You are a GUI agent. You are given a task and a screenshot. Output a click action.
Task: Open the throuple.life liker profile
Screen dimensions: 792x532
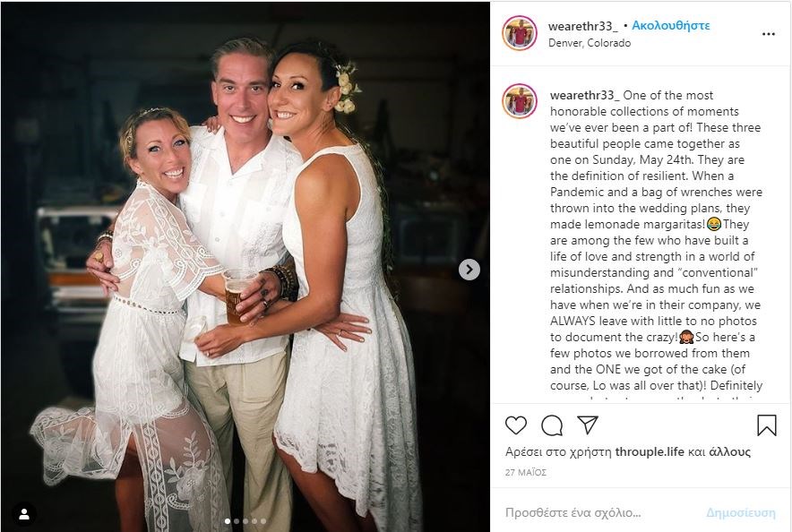(650, 451)
